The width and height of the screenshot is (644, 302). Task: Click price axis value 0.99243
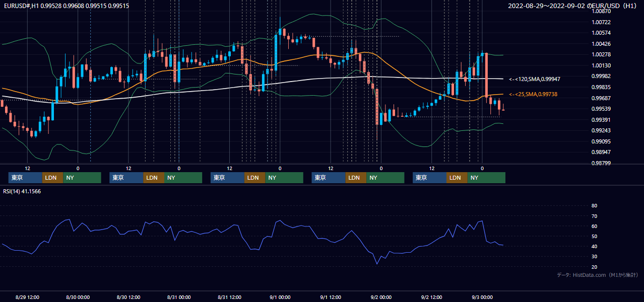point(601,130)
